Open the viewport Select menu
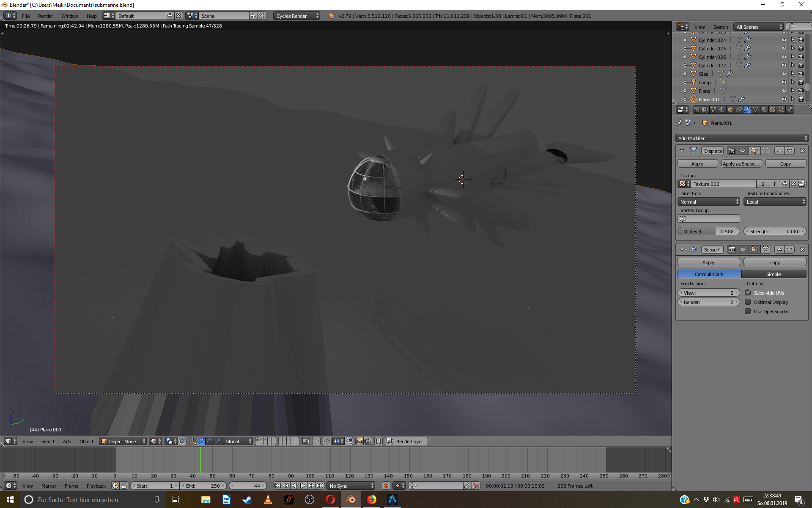Image resolution: width=812 pixels, height=508 pixels. click(48, 441)
